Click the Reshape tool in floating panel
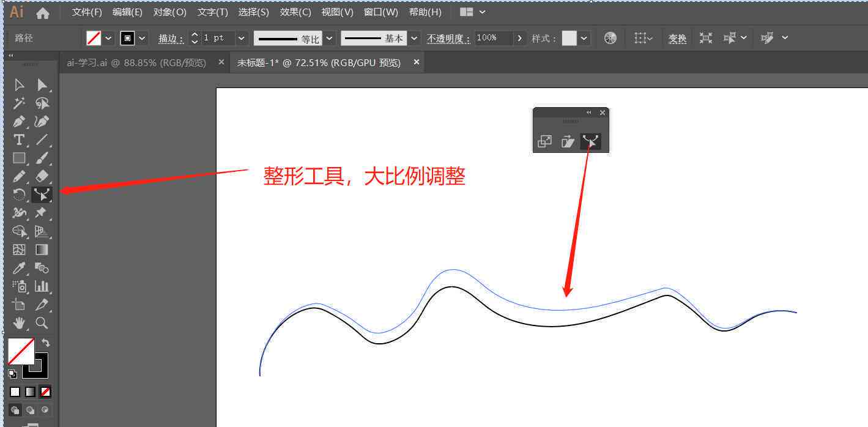This screenshot has height=427, width=868. [590, 141]
